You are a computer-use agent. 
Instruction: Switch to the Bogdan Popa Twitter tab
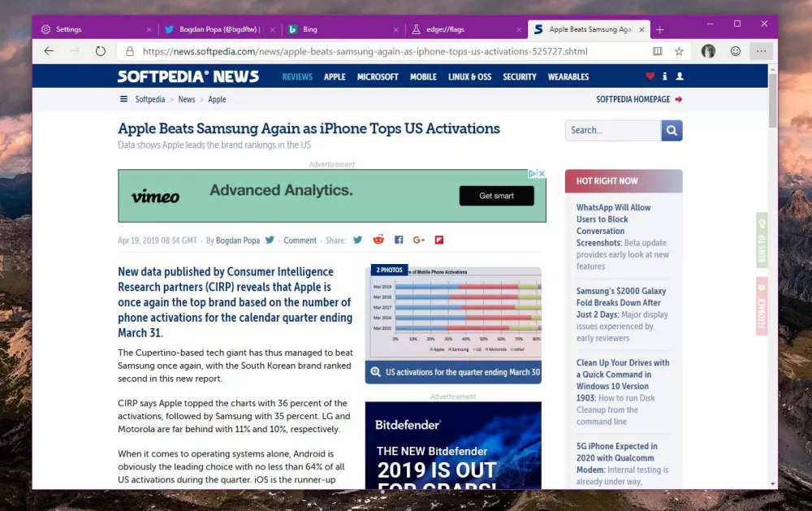pos(219,29)
